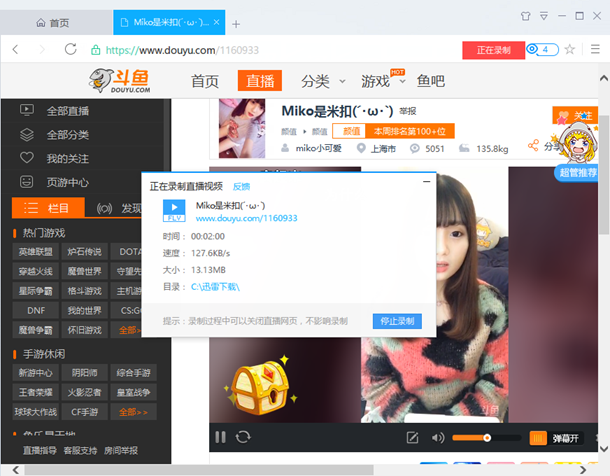Click the Douyu fish logo
The width and height of the screenshot is (610, 476).
tap(119, 81)
